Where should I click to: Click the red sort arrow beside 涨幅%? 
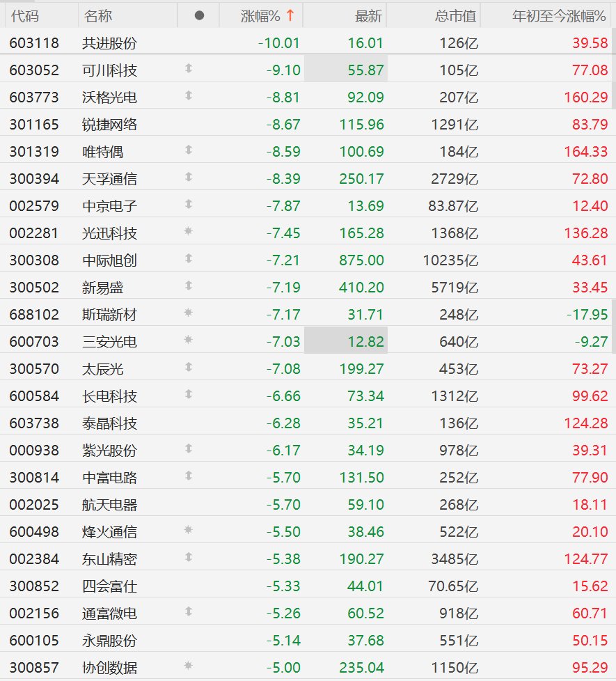290,15
